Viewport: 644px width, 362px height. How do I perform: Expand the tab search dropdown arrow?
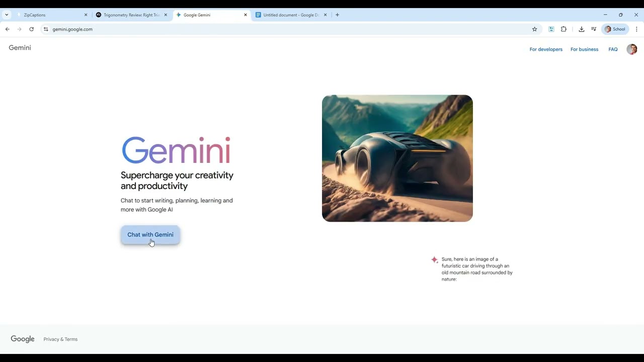coord(7,15)
